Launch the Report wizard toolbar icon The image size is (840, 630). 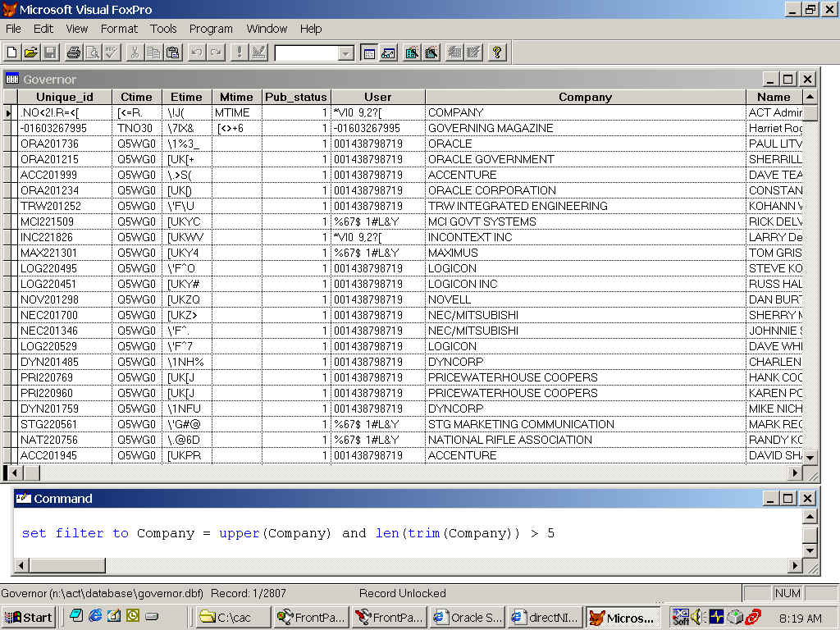[431, 52]
